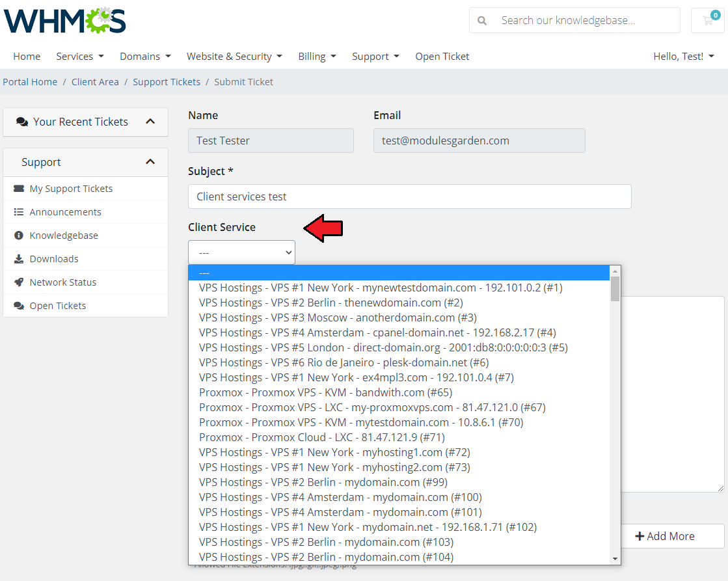Open the shopping cart icon

708,20
